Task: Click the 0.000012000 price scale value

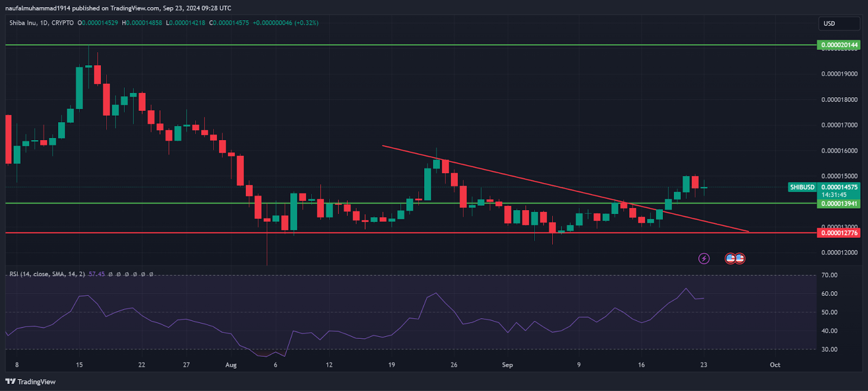Action: click(x=839, y=253)
